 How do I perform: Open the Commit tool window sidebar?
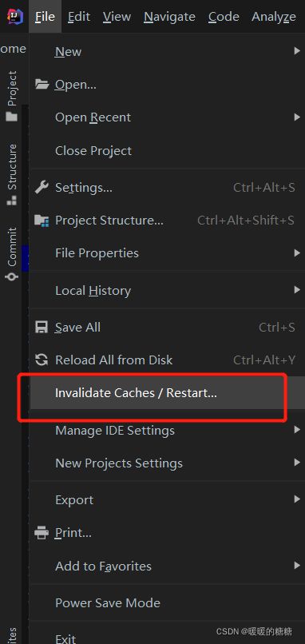(x=12, y=254)
